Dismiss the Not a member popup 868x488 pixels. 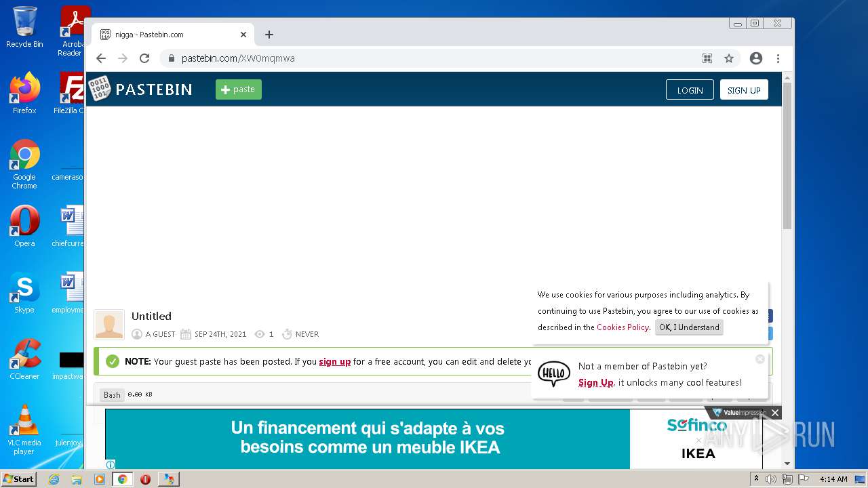click(x=760, y=359)
